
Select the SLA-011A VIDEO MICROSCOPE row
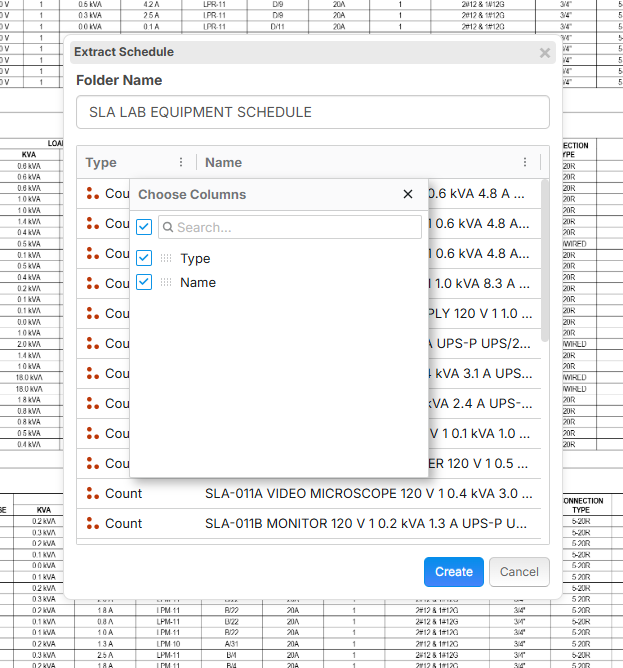pyautogui.click(x=365, y=493)
